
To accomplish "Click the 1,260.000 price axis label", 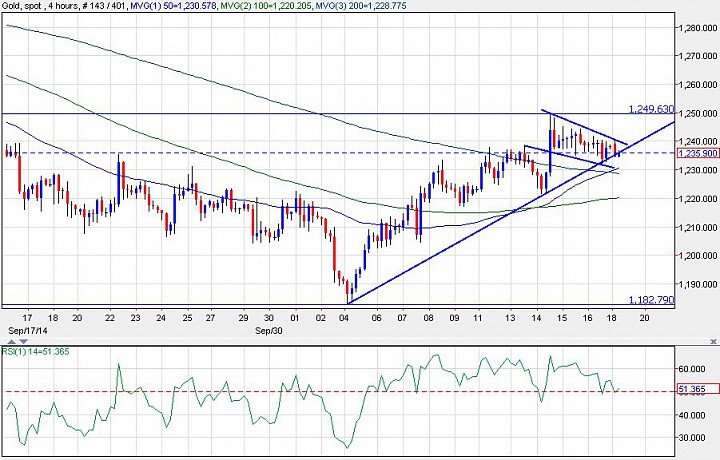I will coord(698,84).
